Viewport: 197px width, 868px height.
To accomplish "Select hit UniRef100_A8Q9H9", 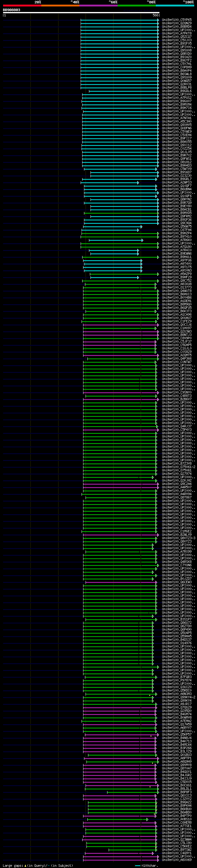I will (177, 762).
